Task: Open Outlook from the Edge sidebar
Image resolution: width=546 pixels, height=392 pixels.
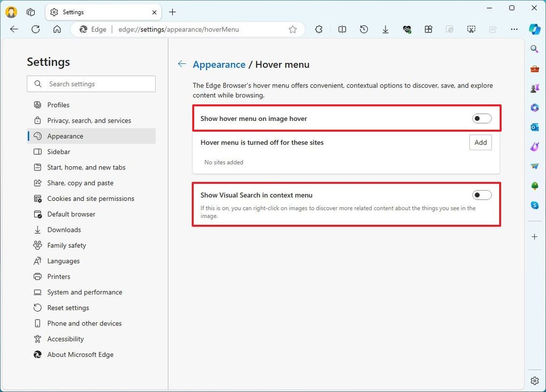Action: [x=535, y=127]
